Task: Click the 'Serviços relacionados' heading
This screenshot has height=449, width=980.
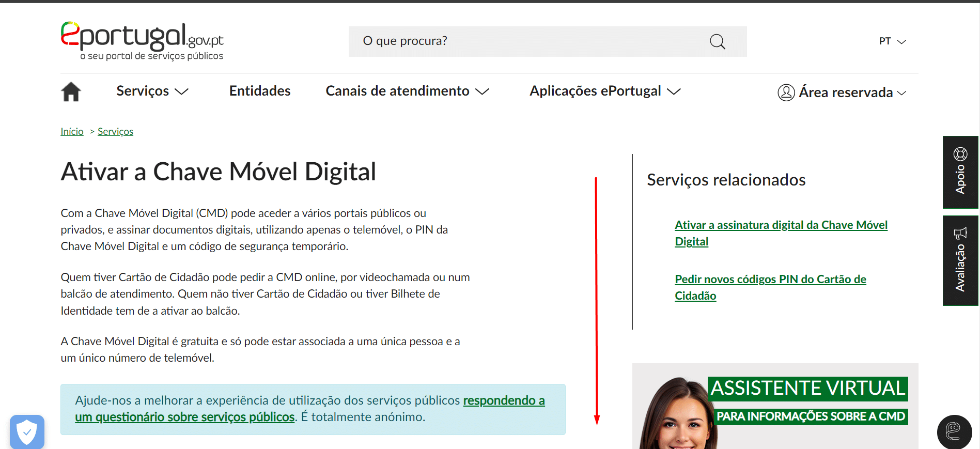Action: pos(726,180)
